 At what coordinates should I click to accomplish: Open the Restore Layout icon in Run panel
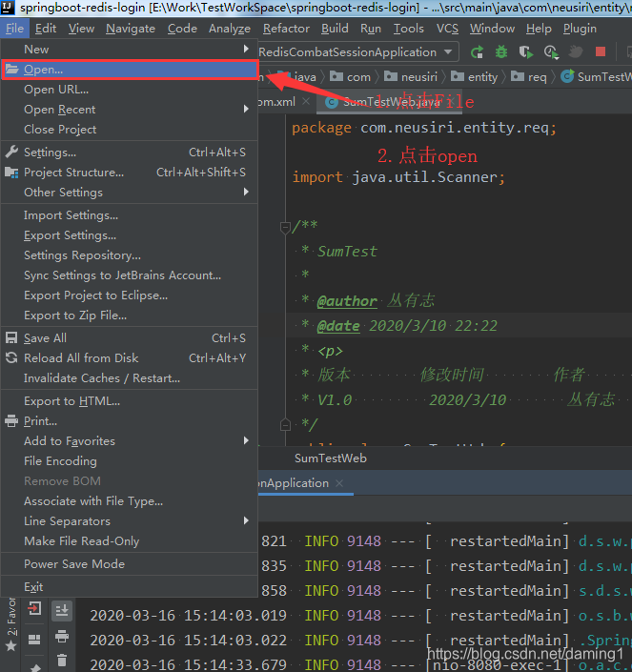tap(34, 640)
